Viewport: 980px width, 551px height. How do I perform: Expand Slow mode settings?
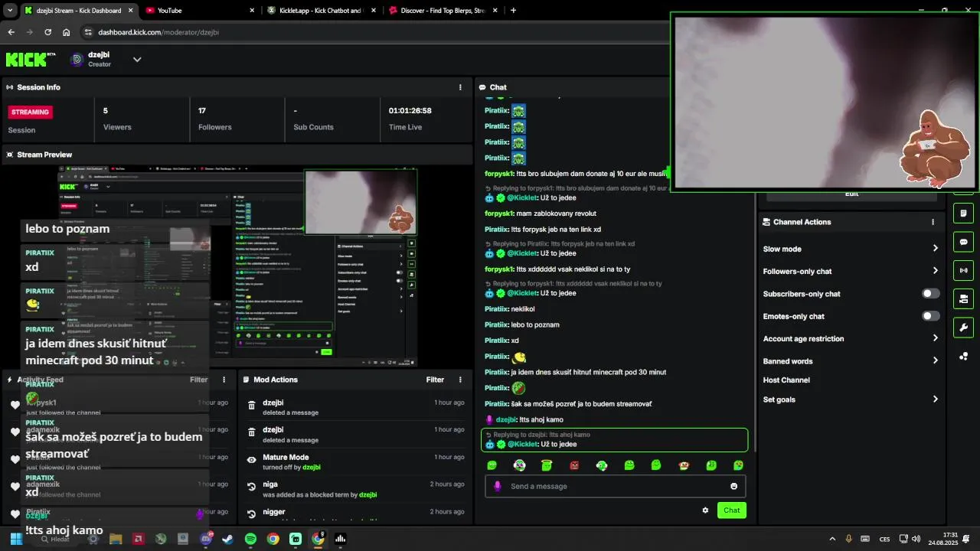850,249
